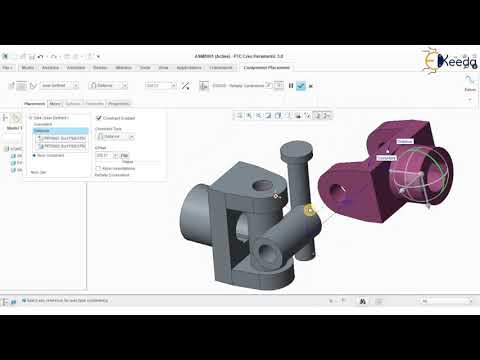Image resolution: width=480 pixels, height=360 pixels.
Task: Toggle Spin Center display
Action: point(327,116)
